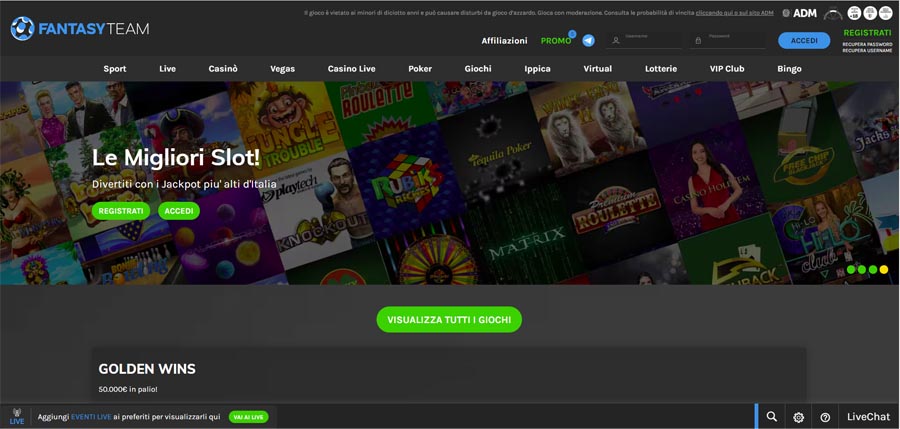The height and width of the screenshot is (429, 900).
Task: Open the PROMO link
Action: pos(556,41)
